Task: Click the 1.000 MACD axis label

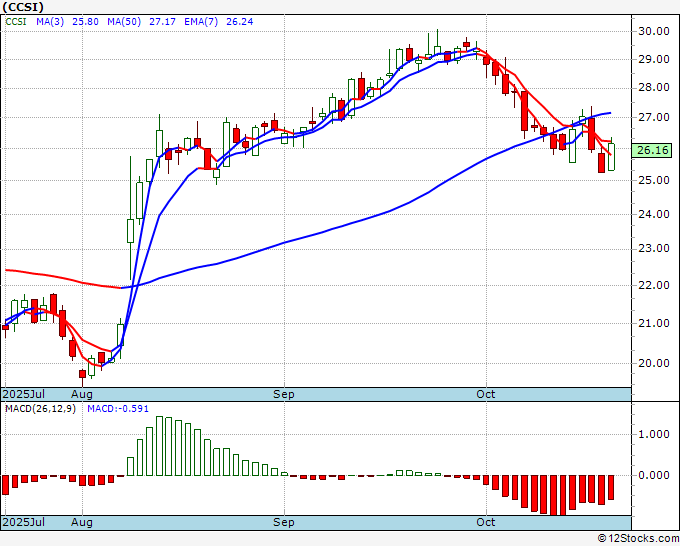Action: (x=654, y=435)
